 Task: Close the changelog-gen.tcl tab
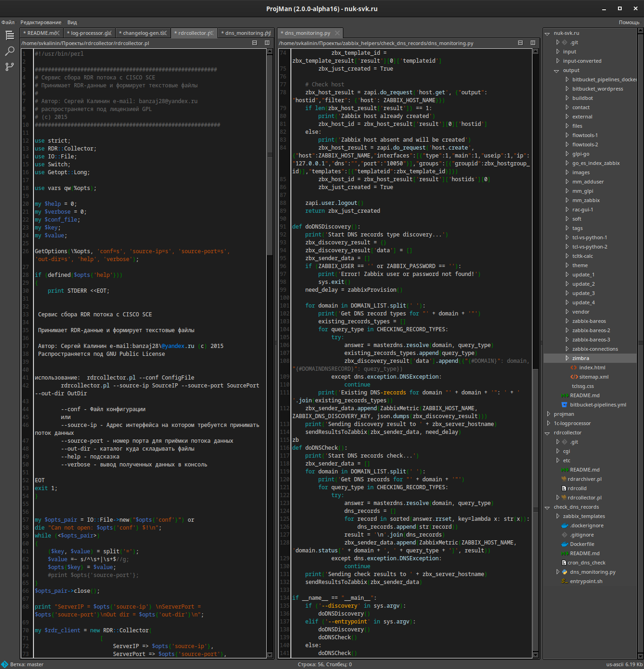click(164, 33)
